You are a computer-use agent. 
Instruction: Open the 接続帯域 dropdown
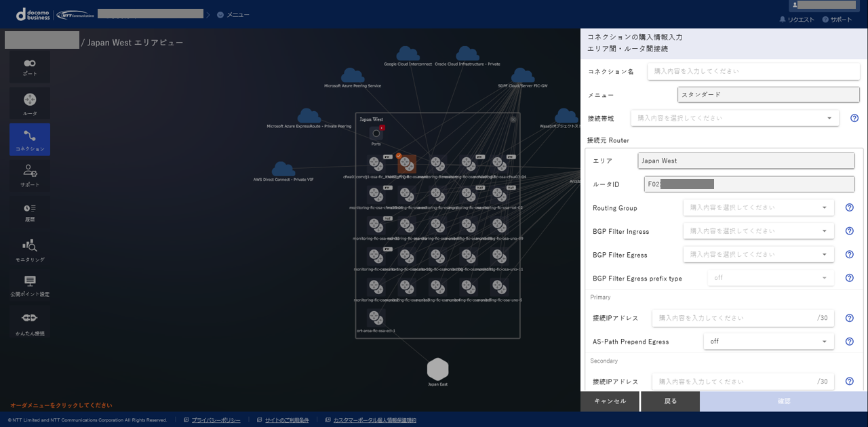pyautogui.click(x=734, y=118)
